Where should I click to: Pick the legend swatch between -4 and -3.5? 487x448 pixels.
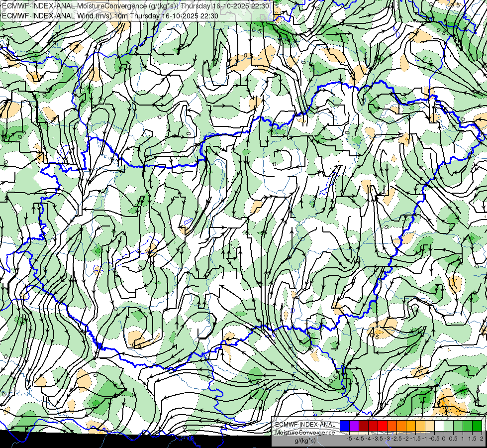(373, 426)
